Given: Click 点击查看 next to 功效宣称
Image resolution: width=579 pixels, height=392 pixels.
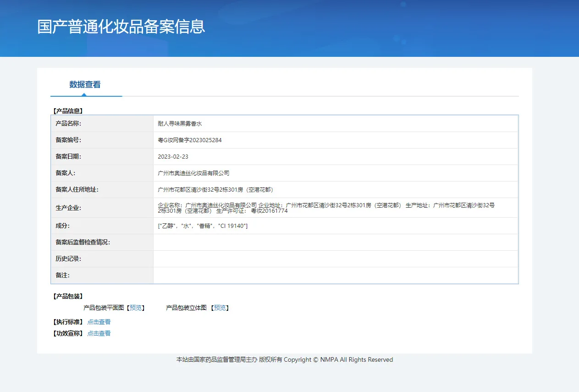Looking at the screenshot, I should pos(99,333).
